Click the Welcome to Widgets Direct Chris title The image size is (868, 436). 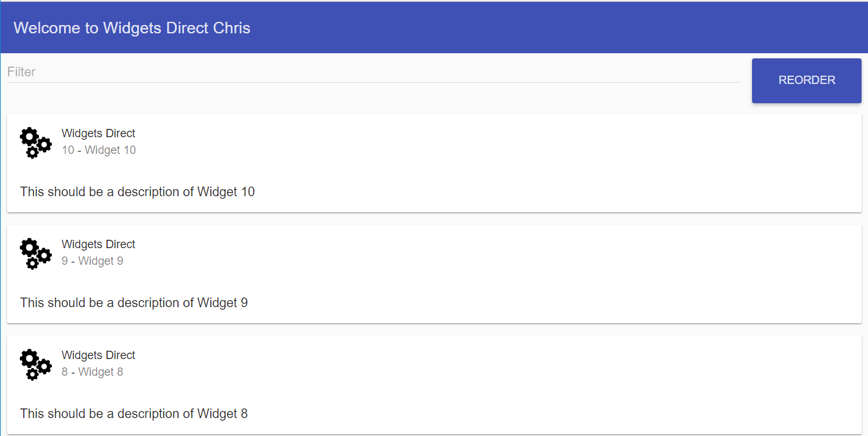(132, 28)
